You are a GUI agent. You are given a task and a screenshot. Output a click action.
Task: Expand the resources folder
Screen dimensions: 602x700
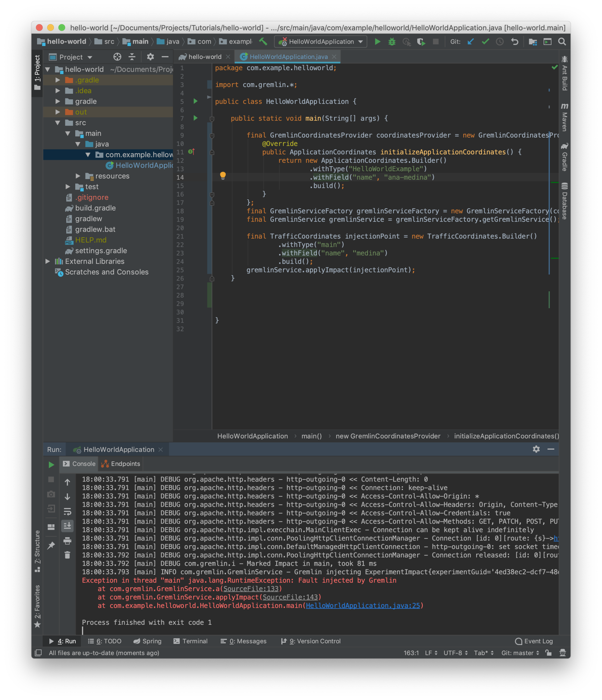[78, 176]
